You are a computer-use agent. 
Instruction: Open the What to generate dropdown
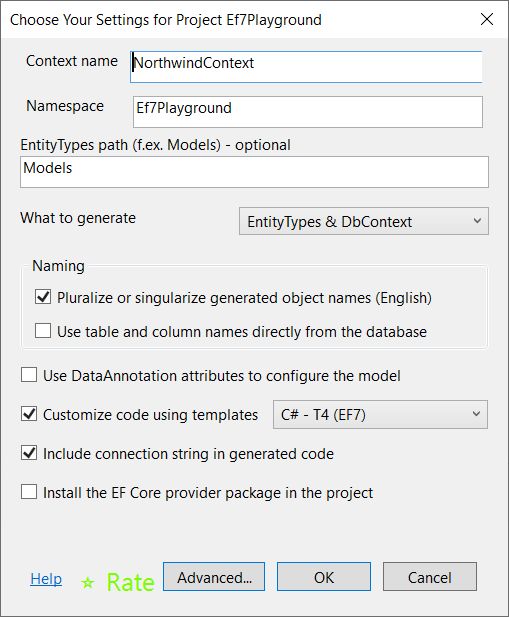pyautogui.click(x=364, y=221)
